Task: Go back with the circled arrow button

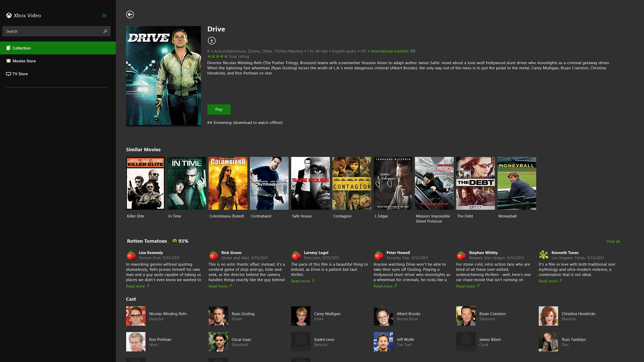Action: (x=130, y=14)
